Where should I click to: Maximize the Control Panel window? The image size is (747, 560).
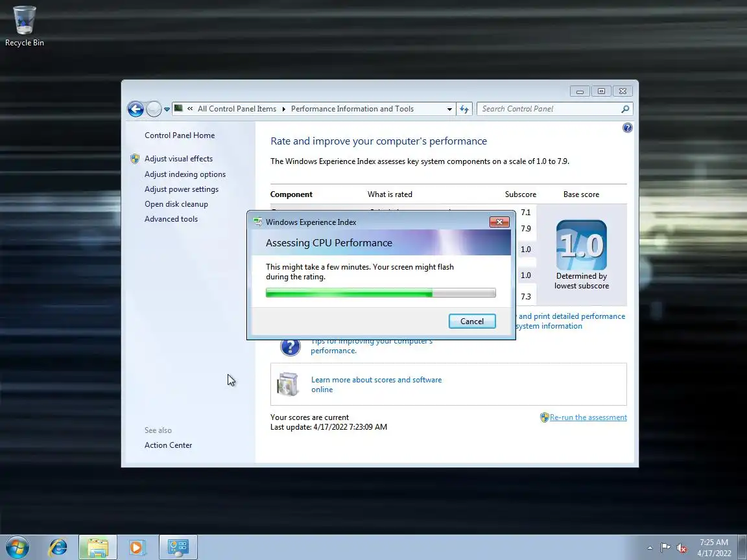pos(601,91)
